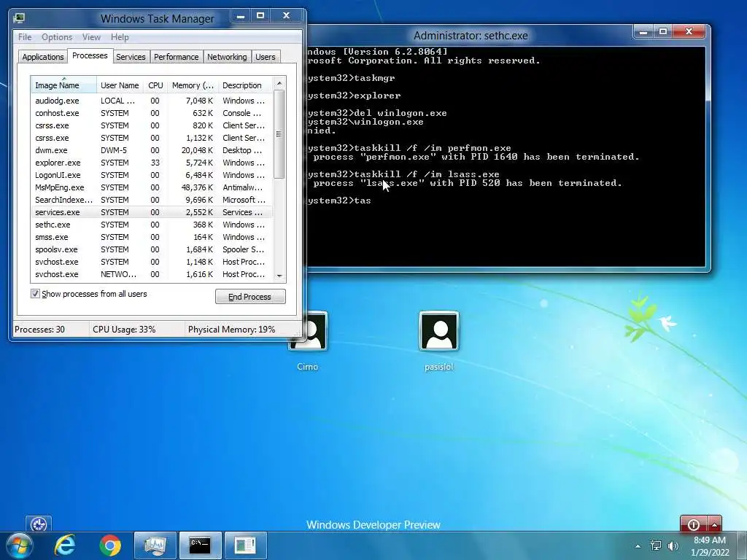Open Help menu in Task Manager

click(x=120, y=37)
